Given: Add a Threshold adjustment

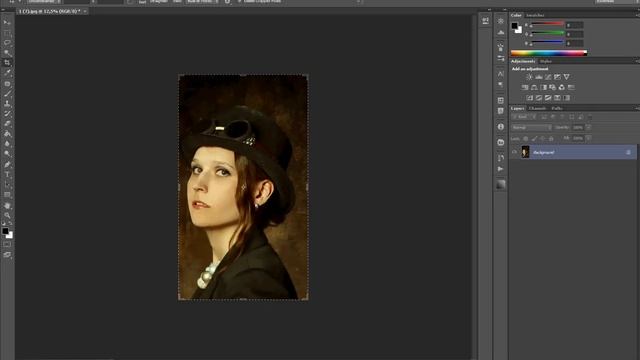Looking at the screenshot, I should [548, 98].
